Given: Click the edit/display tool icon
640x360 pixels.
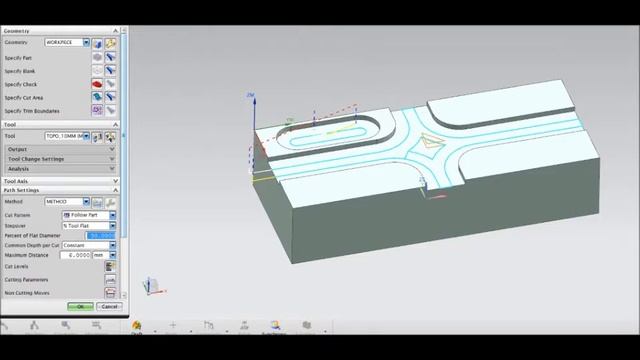Looking at the screenshot, I should point(110,137).
